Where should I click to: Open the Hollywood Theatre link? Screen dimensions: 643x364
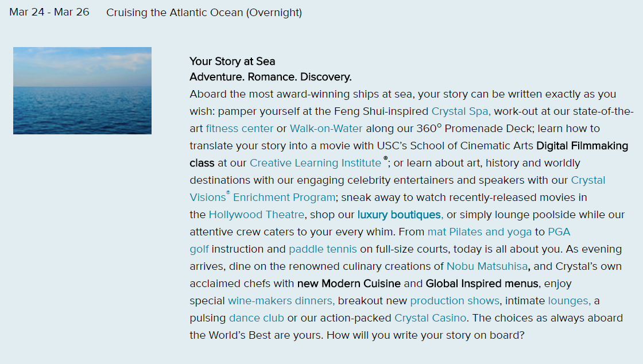pyautogui.click(x=257, y=215)
